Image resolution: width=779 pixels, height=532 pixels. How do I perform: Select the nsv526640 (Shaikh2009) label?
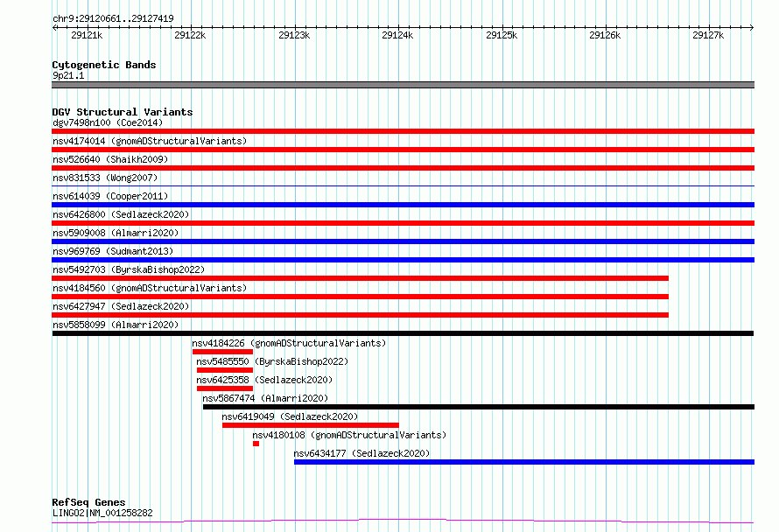pyautogui.click(x=110, y=159)
